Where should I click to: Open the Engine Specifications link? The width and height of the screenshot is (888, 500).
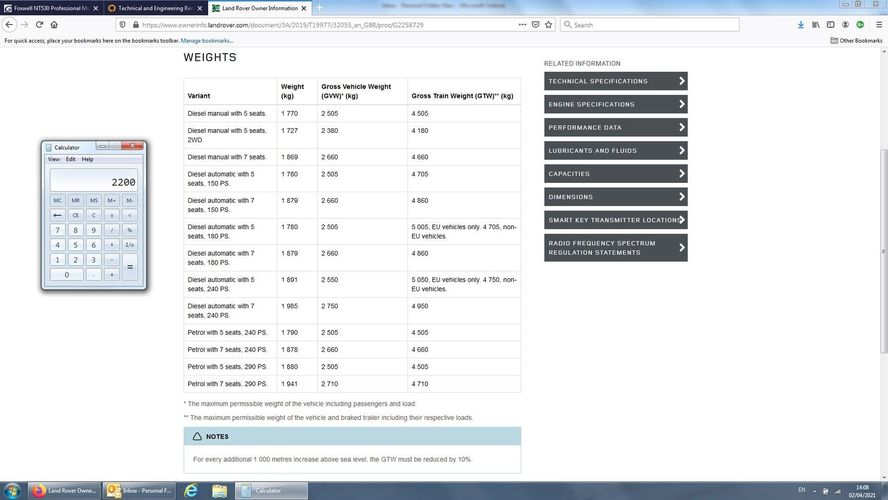click(616, 104)
